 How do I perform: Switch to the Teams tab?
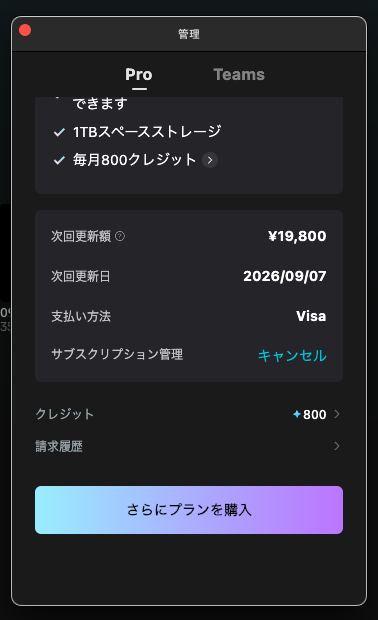[x=239, y=74]
